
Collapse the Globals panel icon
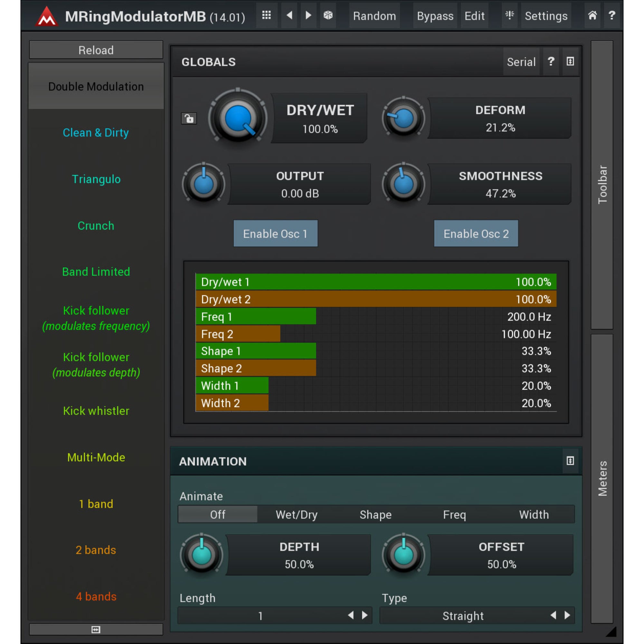pos(570,62)
